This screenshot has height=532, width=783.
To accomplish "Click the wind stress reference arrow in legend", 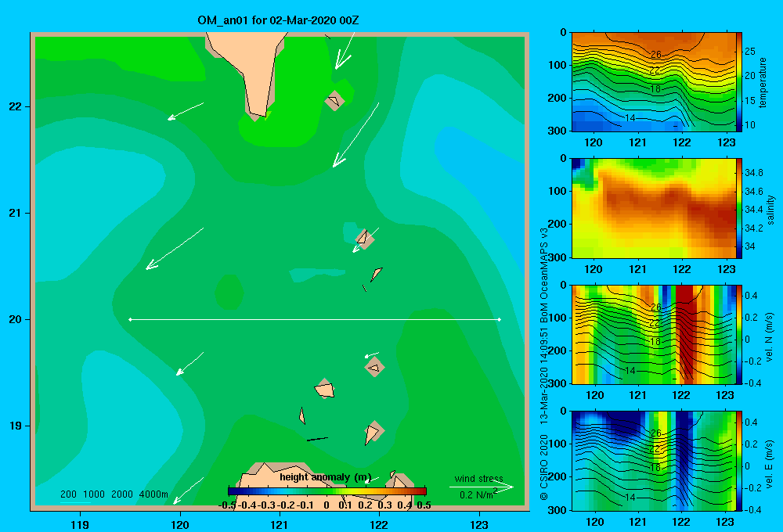I will point(482,487).
